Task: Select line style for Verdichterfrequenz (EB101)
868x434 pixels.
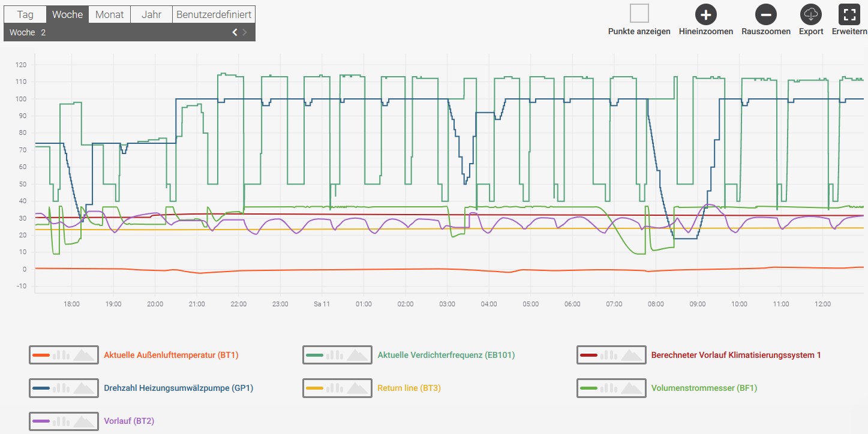Action: pos(315,355)
